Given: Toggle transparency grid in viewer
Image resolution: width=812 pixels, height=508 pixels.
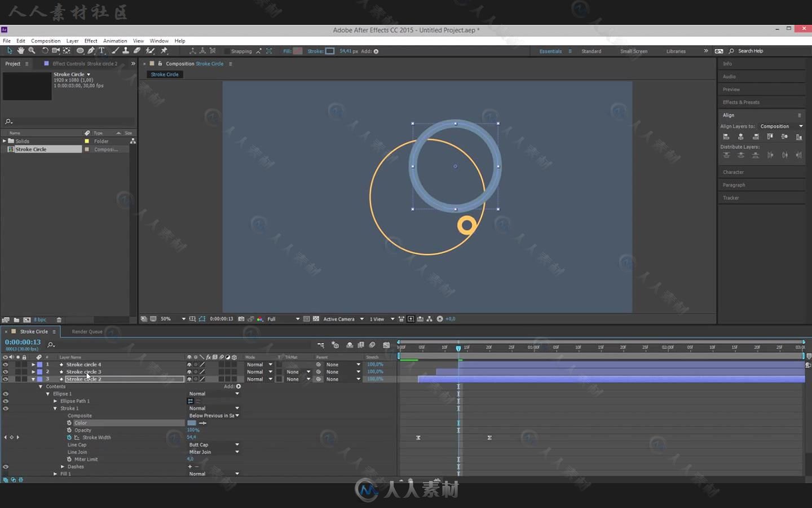Looking at the screenshot, I should tap(316, 319).
